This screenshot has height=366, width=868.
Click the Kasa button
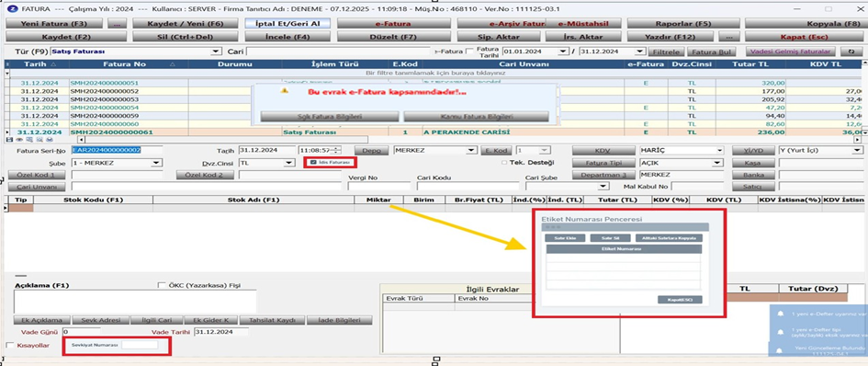tap(753, 163)
